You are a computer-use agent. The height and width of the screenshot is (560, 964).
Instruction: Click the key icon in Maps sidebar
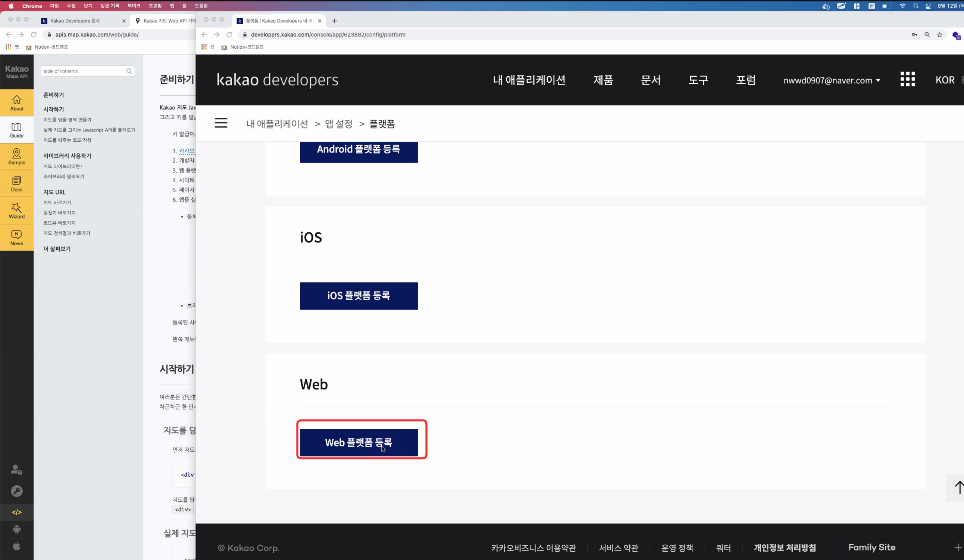(16, 491)
